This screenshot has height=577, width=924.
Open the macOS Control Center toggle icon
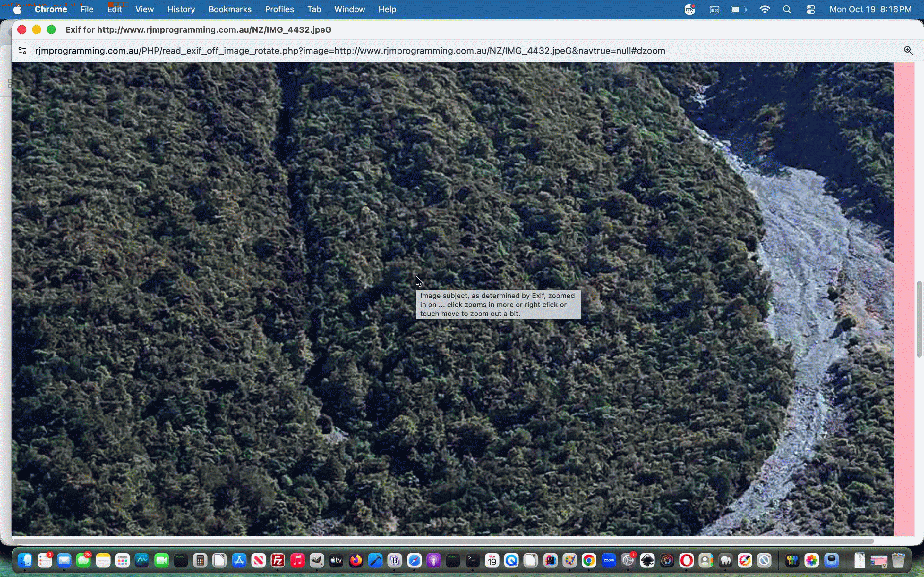click(x=811, y=10)
